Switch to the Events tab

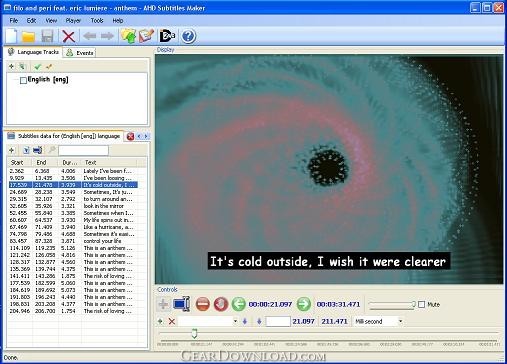click(80, 53)
